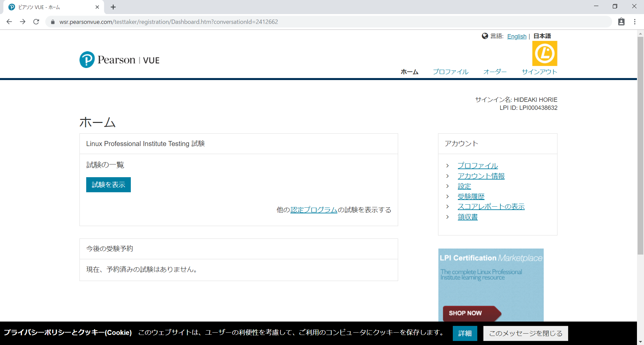Click chevron next to アカウント情報
Viewport: 644px width, 345px height.
(x=447, y=176)
